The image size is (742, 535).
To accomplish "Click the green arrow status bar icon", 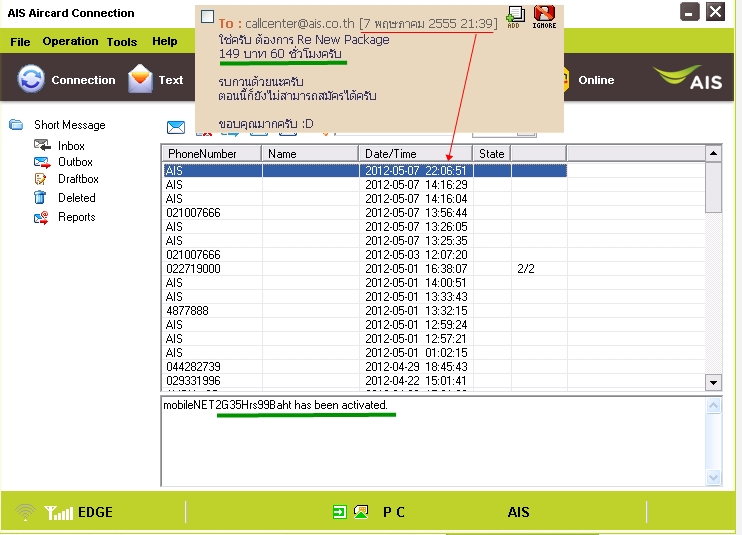I will 339,512.
